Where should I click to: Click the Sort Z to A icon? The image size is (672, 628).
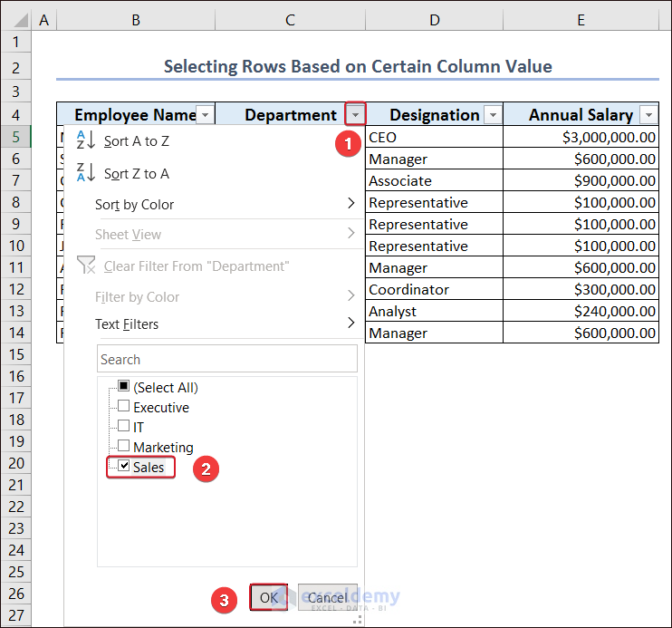pyautogui.click(x=85, y=173)
